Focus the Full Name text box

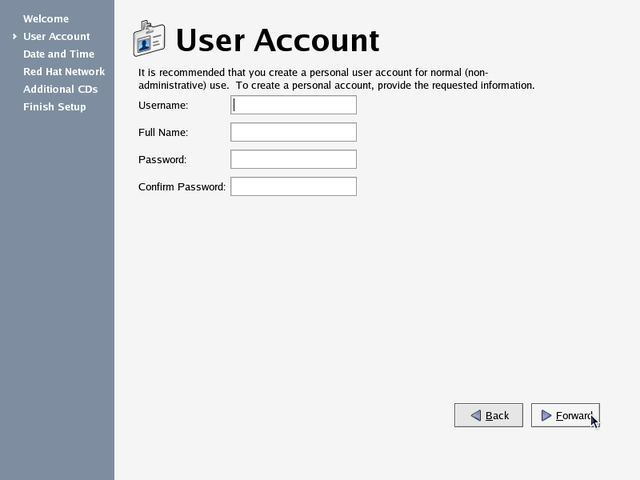pos(293,132)
